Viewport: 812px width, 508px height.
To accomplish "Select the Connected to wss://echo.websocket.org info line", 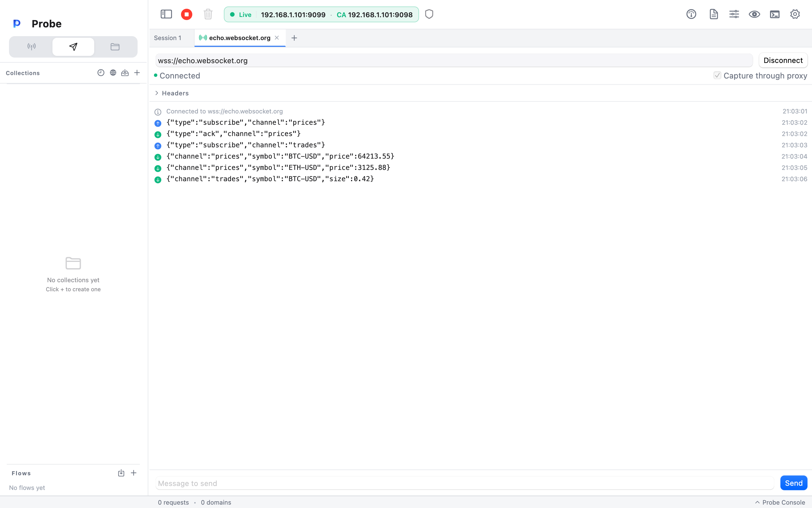I will (480, 111).
